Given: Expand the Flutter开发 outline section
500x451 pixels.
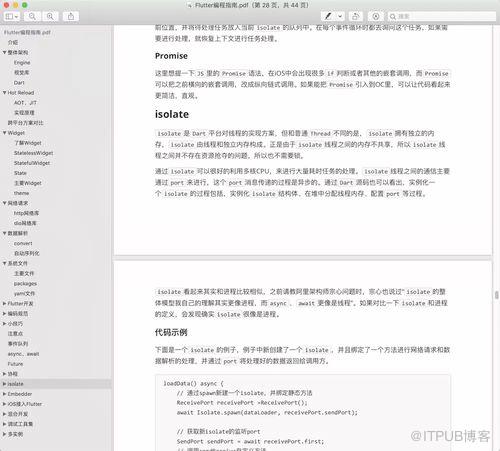Looking at the screenshot, I should pyautogui.click(x=5, y=303).
